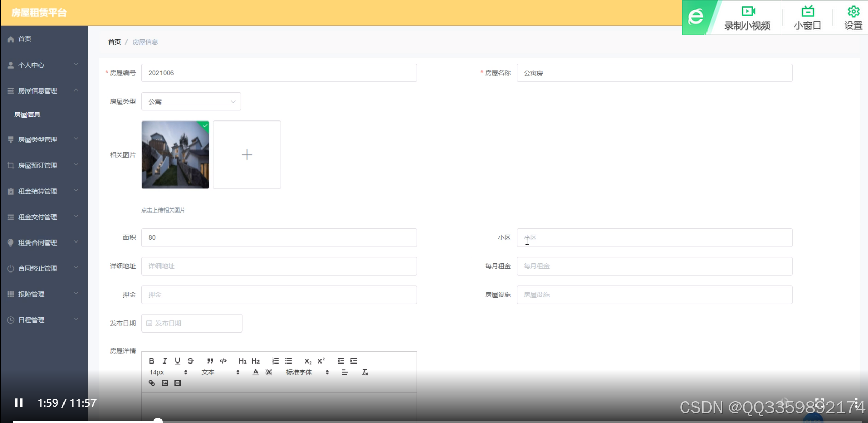Insert a code block in 房屋详情
This screenshot has width=868, height=423.
(x=223, y=361)
